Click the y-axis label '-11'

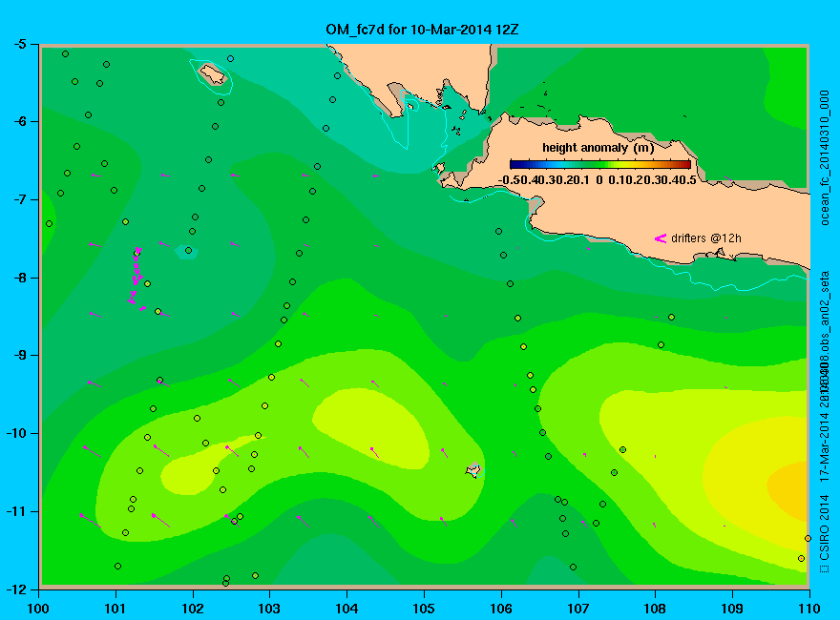point(15,511)
